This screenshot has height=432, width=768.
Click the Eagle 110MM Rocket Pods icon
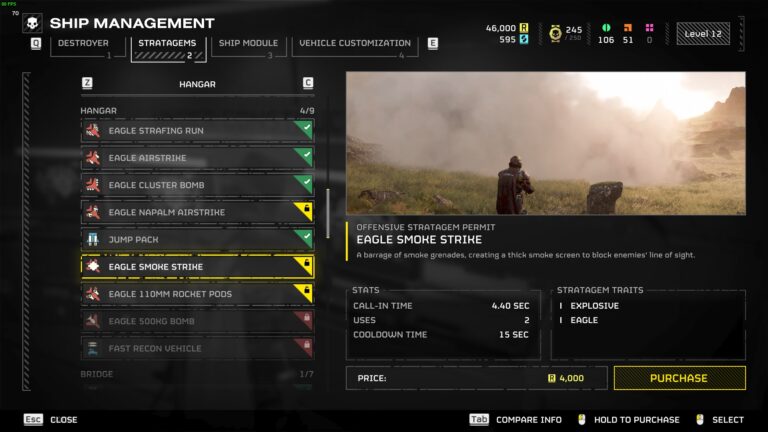tap(93, 294)
